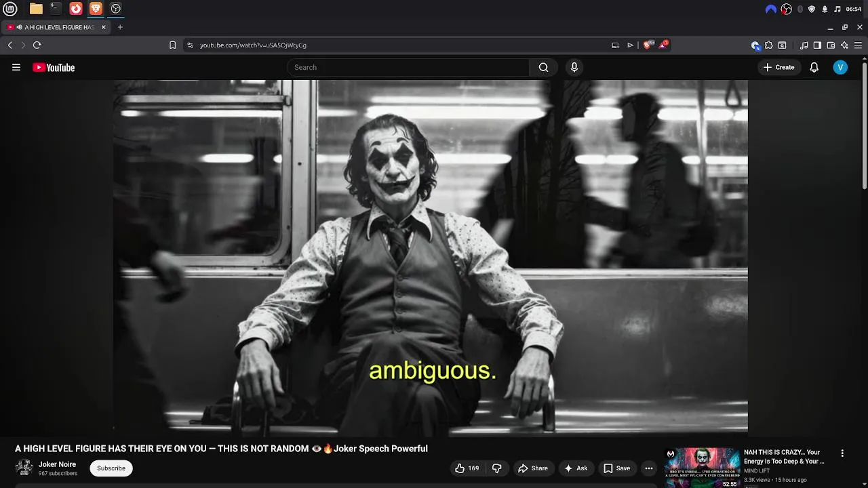Open YouTube notifications bell

point(814,67)
